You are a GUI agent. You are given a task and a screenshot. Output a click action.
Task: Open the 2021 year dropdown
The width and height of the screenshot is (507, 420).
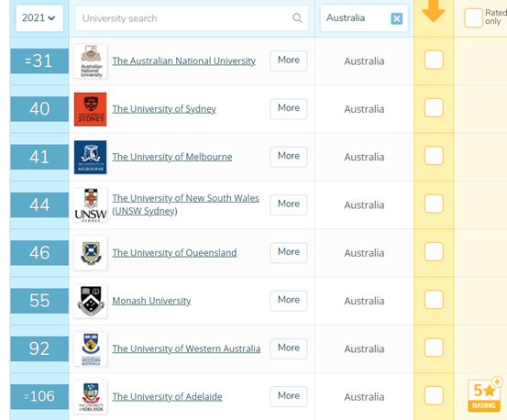[39, 18]
